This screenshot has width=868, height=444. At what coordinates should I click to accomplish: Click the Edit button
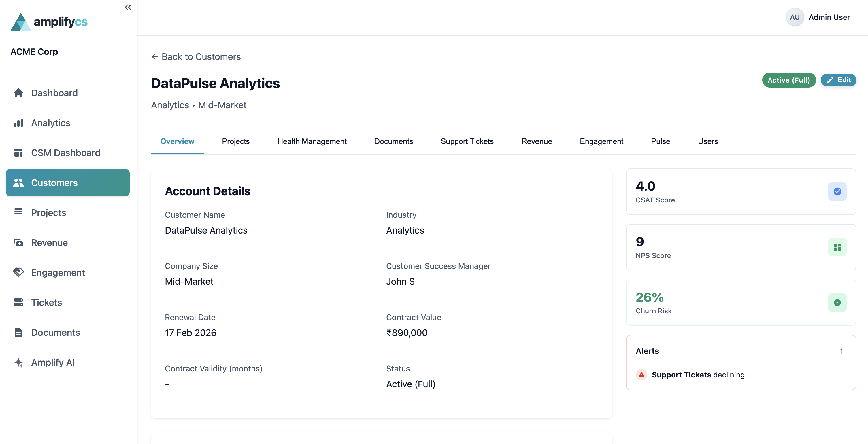click(x=838, y=80)
